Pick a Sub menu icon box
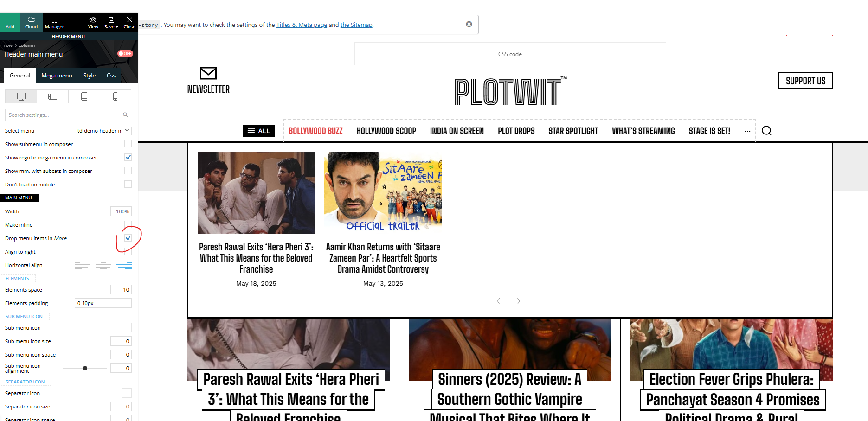This screenshot has height=421, width=868. pos(127,328)
